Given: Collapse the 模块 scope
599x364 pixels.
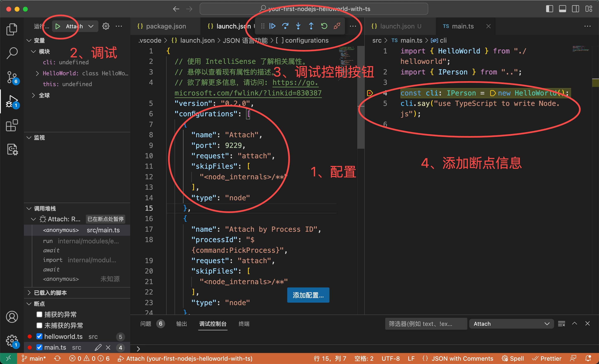Looking at the screenshot, I should [x=33, y=52].
